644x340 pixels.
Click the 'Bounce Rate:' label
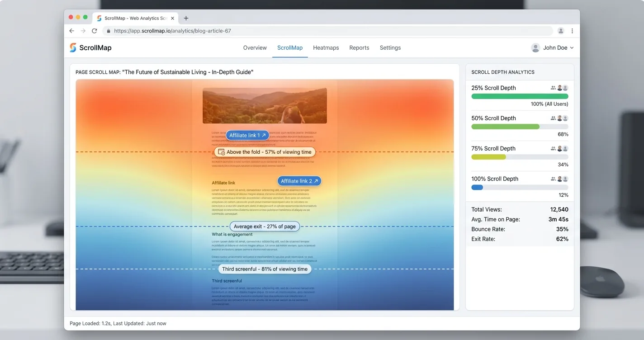click(x=488, y=229)
